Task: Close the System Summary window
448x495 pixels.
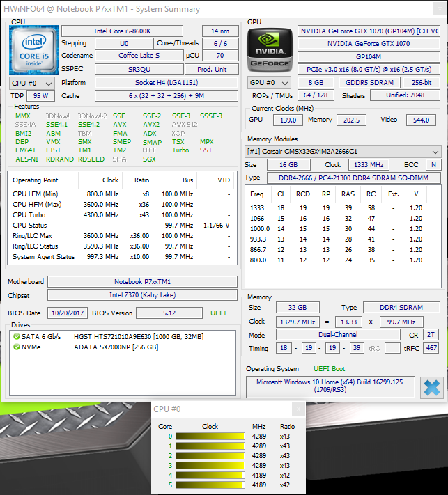Action: pos(440,9)
